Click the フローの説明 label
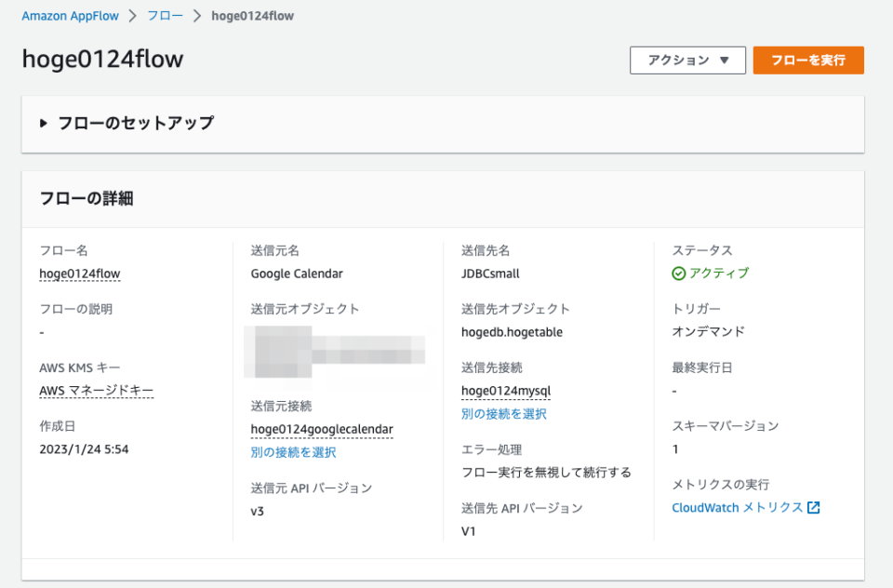 click(75, 310)
